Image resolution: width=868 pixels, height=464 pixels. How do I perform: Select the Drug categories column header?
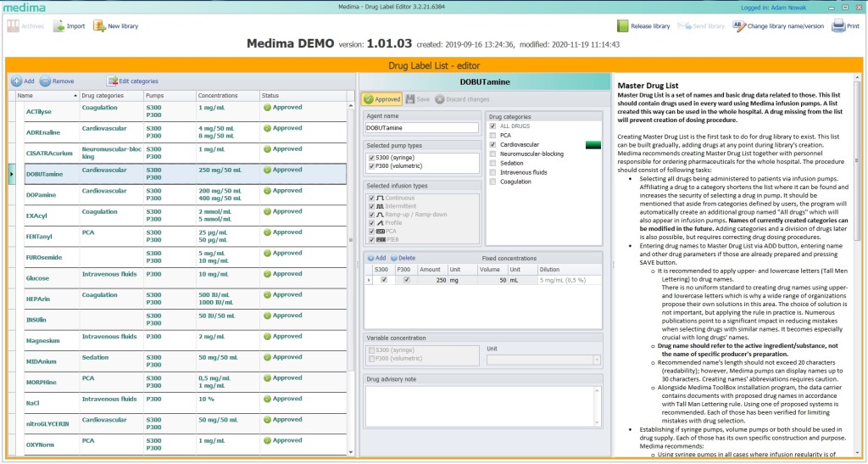[111, 96]
